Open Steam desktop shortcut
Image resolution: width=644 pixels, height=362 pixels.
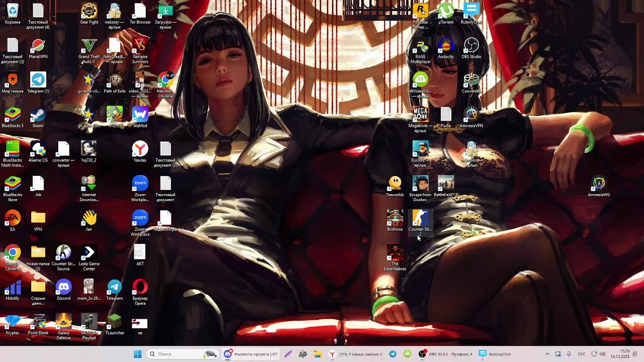click(x=38, y=117)
